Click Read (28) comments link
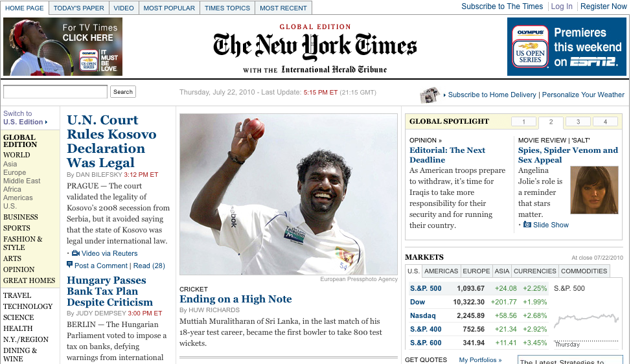Viewport: 631px width, 364px height. pyautogui.click(x=149, y=266)
